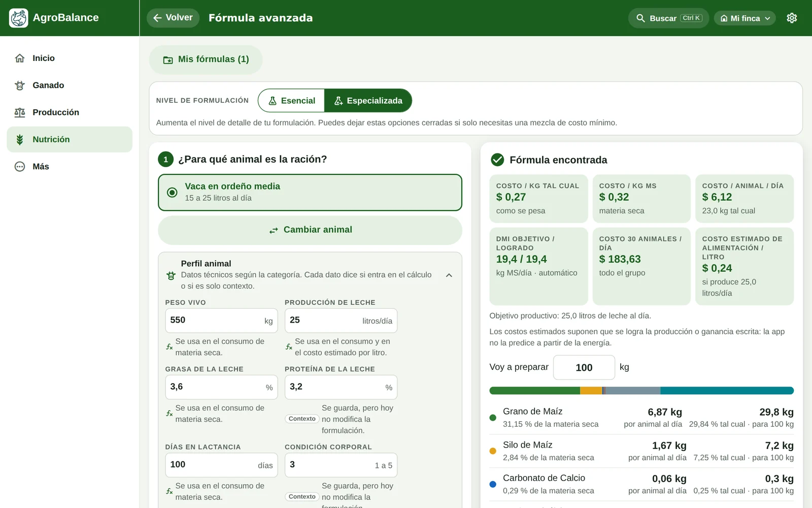Click the Condición corporal input field
Screen dimensions: 812x508
pyautogui.click(x=341, y=465)
